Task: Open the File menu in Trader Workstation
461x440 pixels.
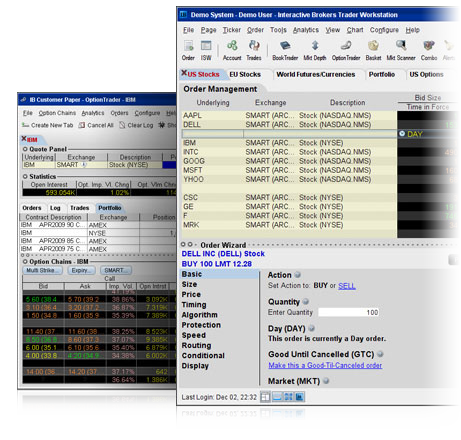Action: 188,30
